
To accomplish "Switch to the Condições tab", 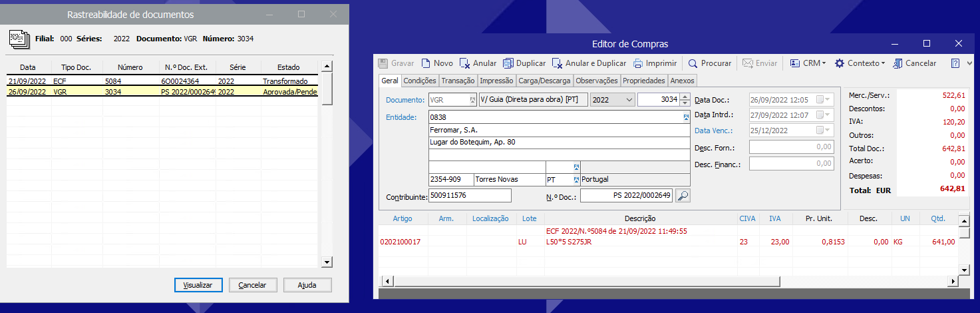I will point(420,81).
